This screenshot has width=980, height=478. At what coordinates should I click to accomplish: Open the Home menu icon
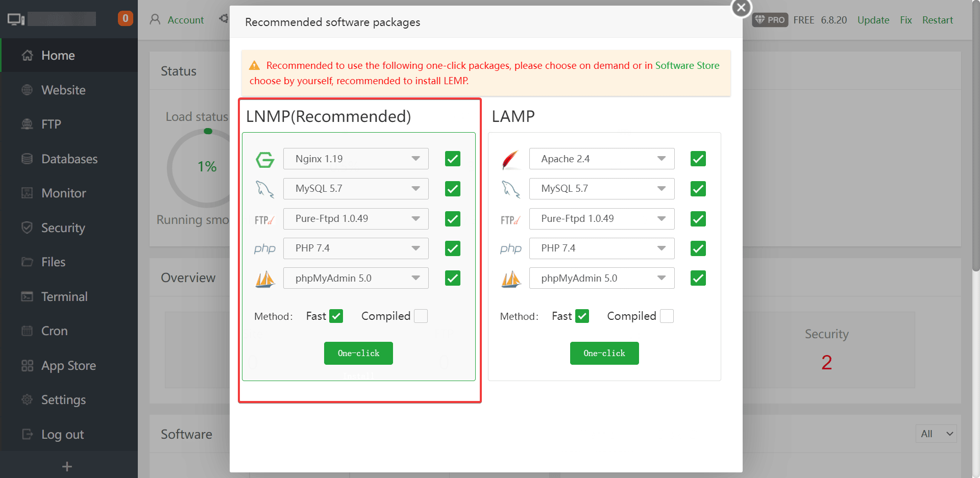coord(28,55)
